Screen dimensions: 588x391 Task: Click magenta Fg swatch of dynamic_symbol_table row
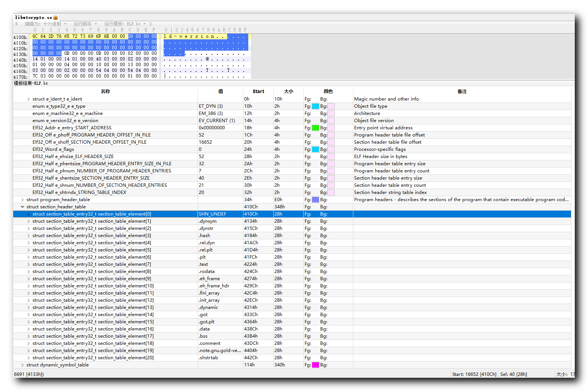click(315, 365)
